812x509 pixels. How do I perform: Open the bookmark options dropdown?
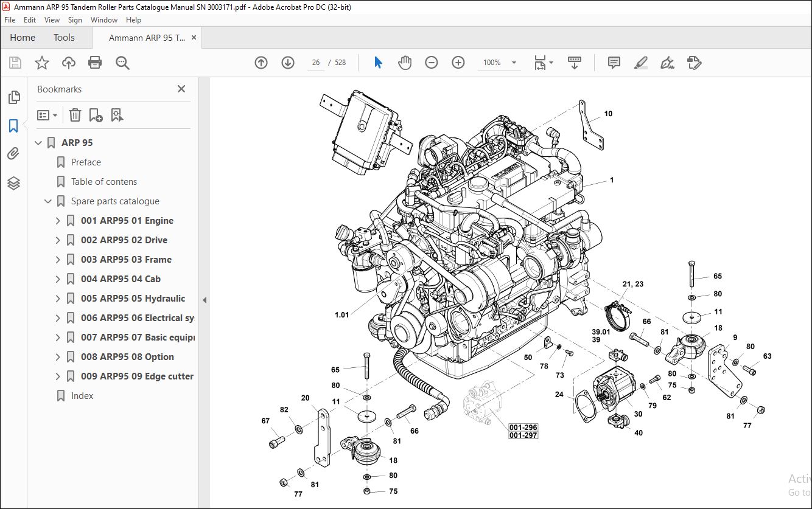pyautogui.click(x=47, y=115)
